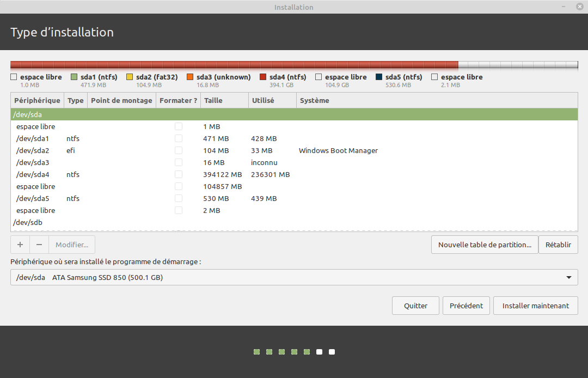The height and width of the screenshot is (378, 588).
Task: Click the disabled Modifier button
Action: tap(71, 245)
